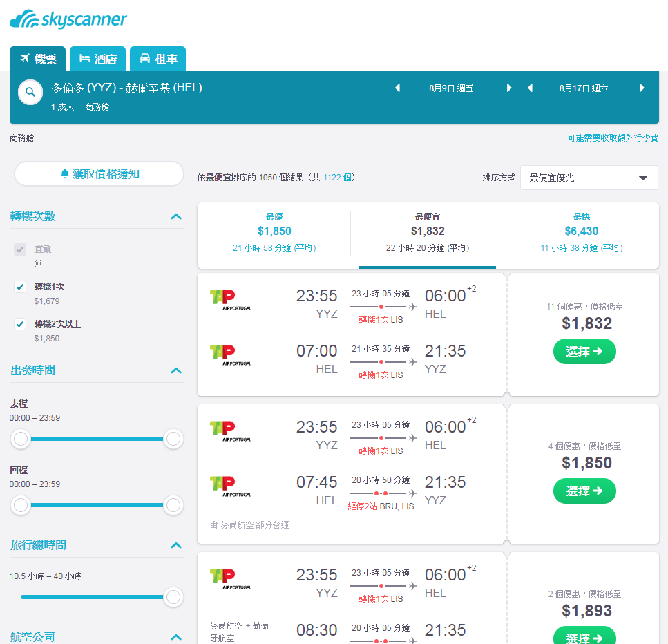Click the Skyscanner logo

68,19
